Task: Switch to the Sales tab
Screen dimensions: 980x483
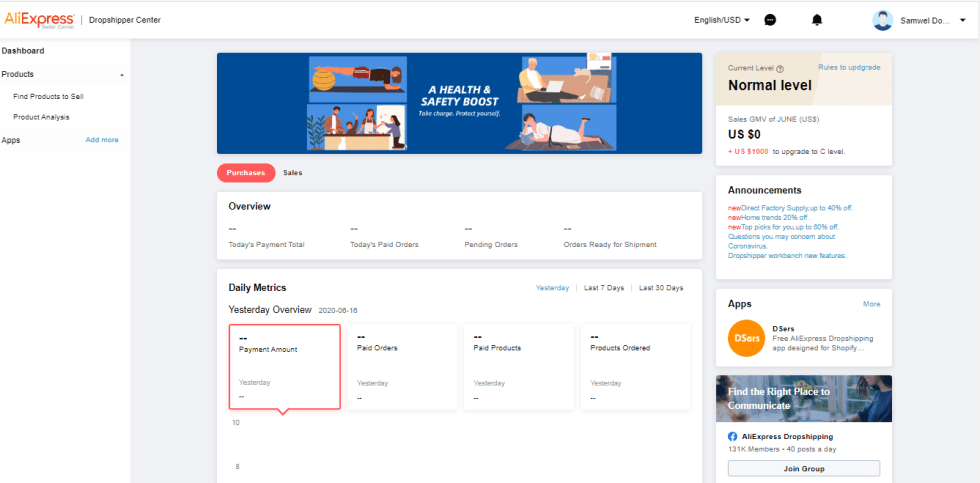Action: tap(292, 173)
